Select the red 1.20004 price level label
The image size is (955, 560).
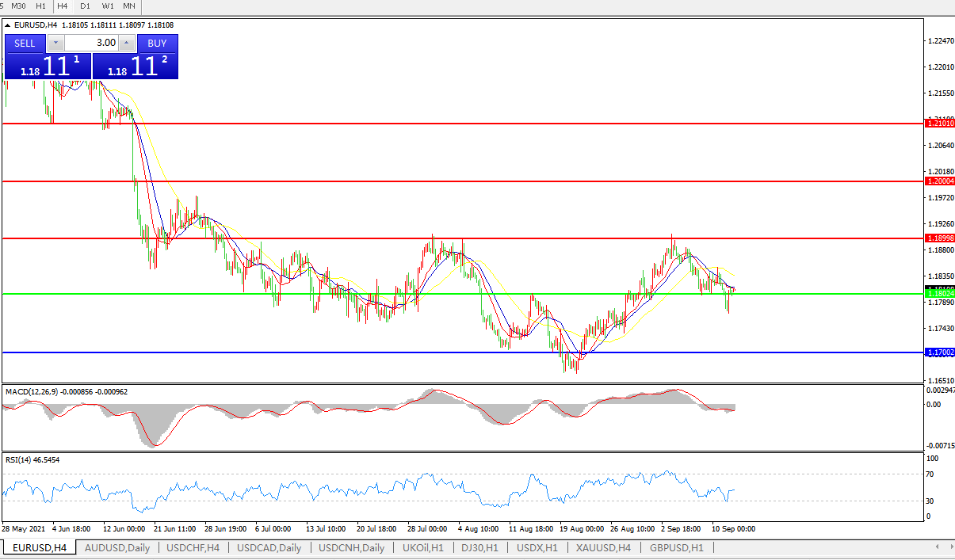coord(940,181)
